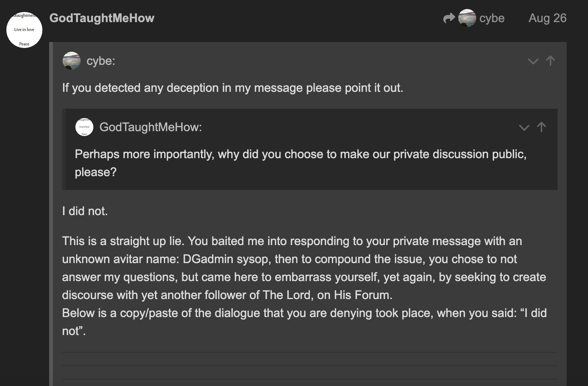Click the reply-to arrow icon beside cybe
This screenshot has width=588, height=386.
(448, 18)
